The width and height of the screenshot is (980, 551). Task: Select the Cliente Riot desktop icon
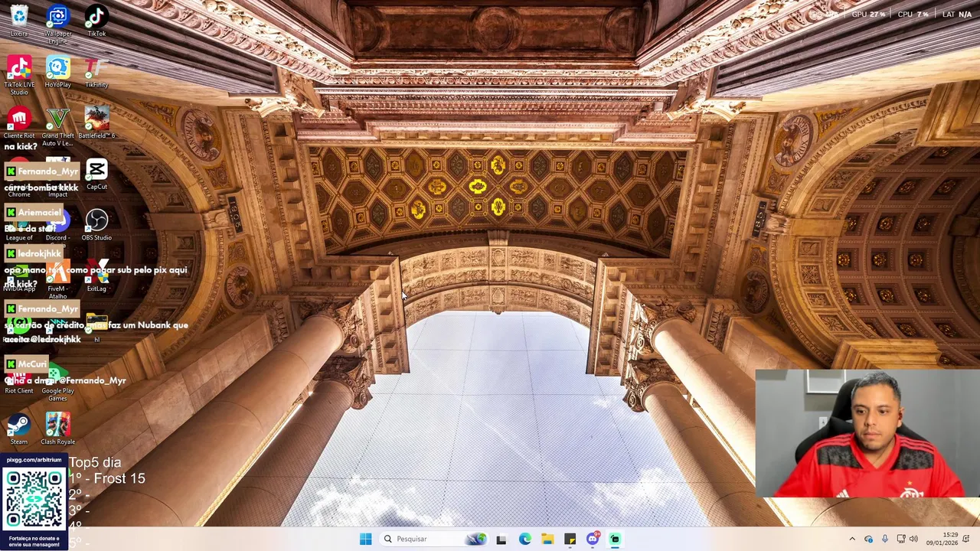[x=19, y=122]
